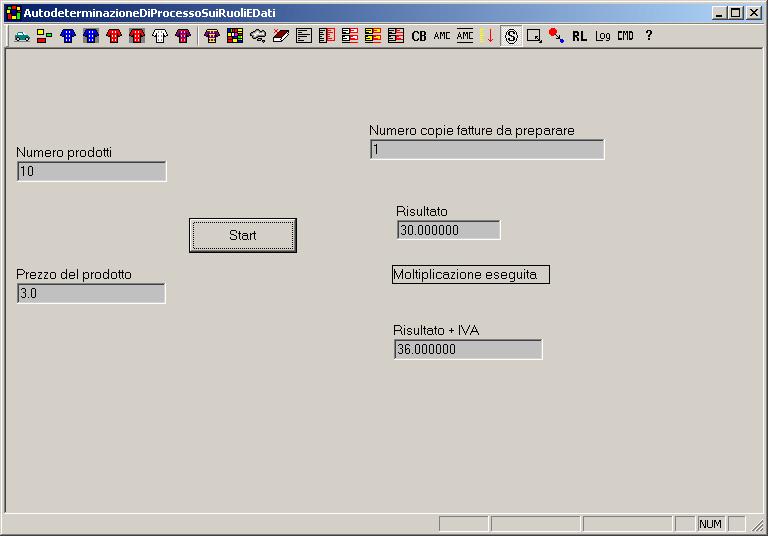
Task: Click the red down arrow icon
Action: (488, 36)
